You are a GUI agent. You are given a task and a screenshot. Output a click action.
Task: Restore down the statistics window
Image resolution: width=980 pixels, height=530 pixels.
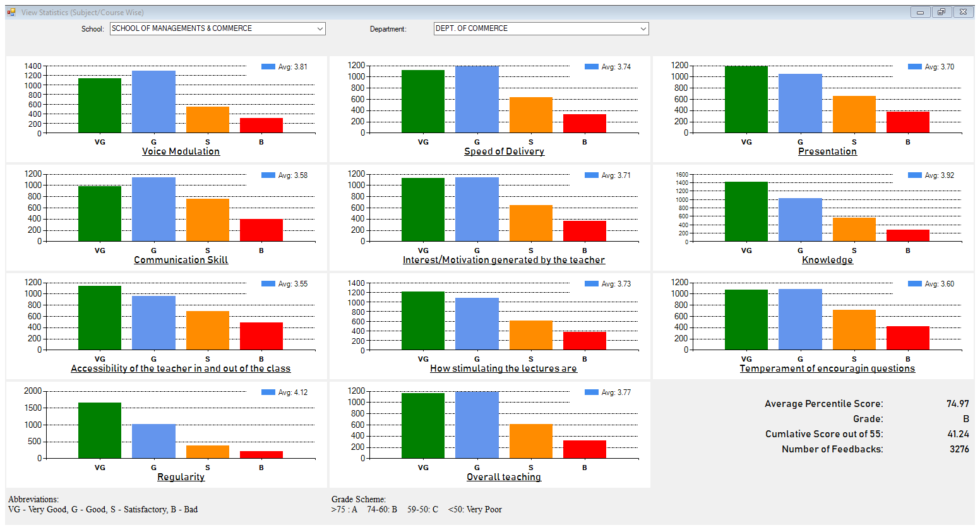(x=941, y=12)
